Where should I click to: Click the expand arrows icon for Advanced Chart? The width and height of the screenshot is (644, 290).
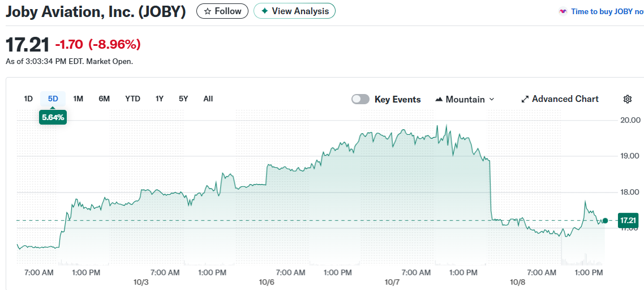(x=525, y=99)
